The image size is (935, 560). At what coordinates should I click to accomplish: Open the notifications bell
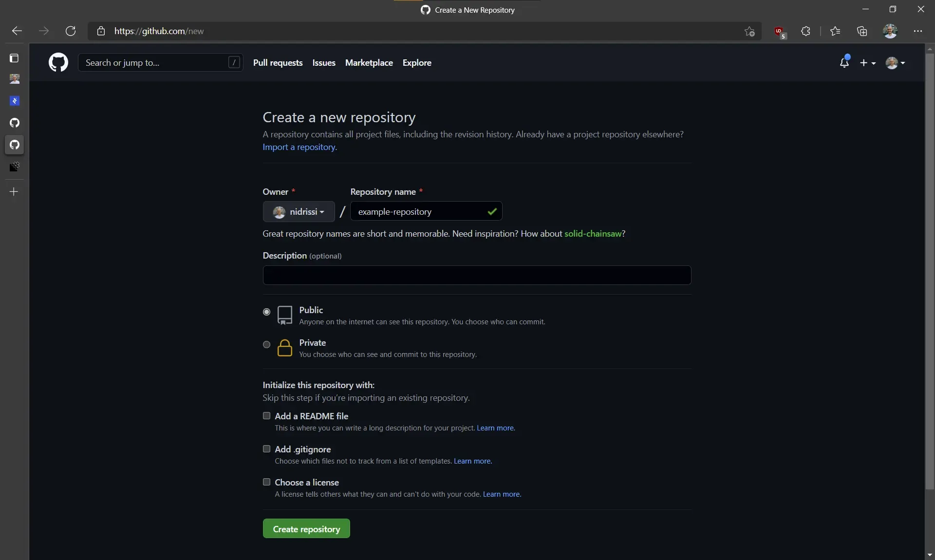click(x=845, y=63)
